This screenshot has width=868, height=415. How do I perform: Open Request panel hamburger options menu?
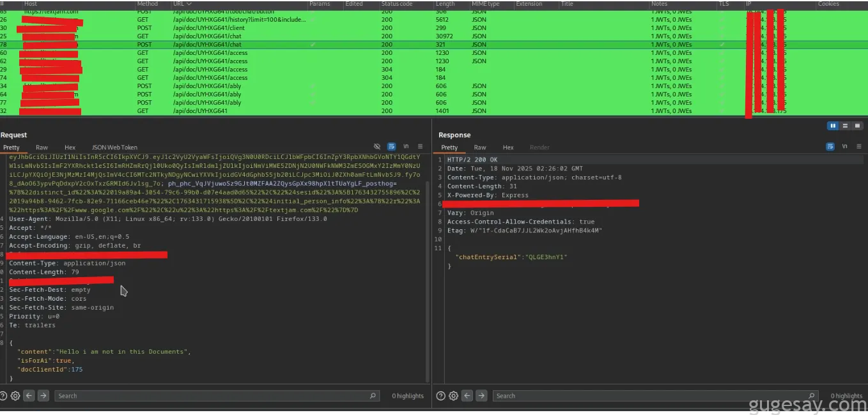(420, 147)
